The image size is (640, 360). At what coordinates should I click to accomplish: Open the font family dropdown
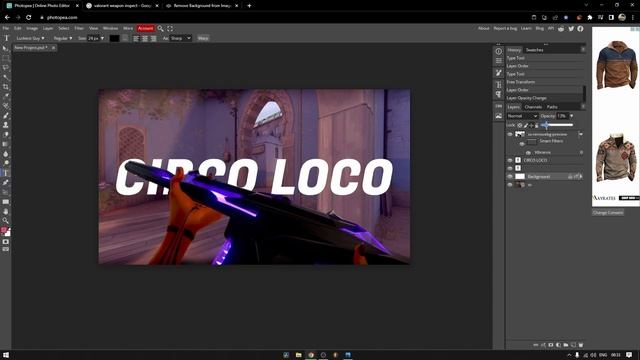coord(30,38)
